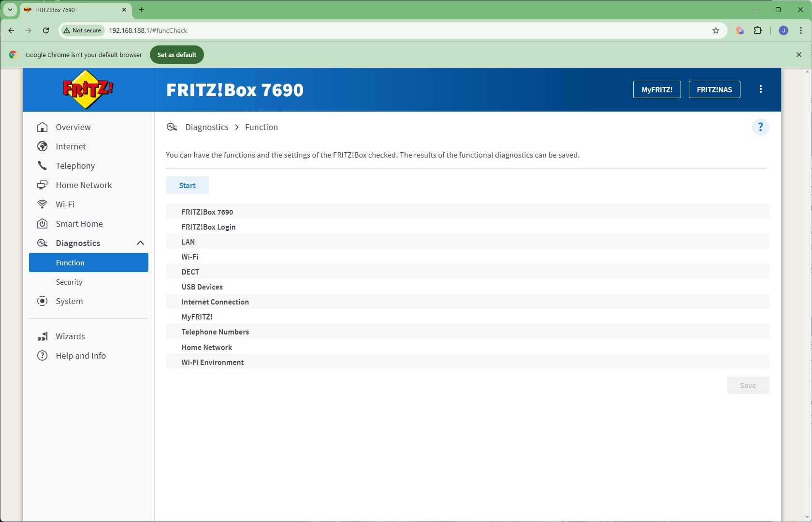This screenshot has width=812, height=522.
Task: Click the DECT diagnostics row
Action: tap(467, 272)
